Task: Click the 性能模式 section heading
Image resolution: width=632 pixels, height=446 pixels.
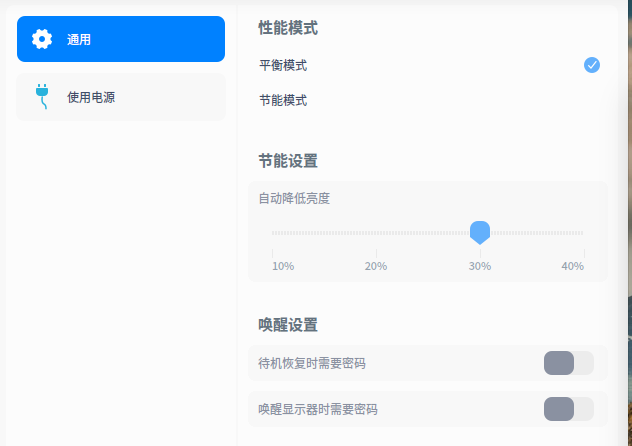Action: click(x=288, y=28)
